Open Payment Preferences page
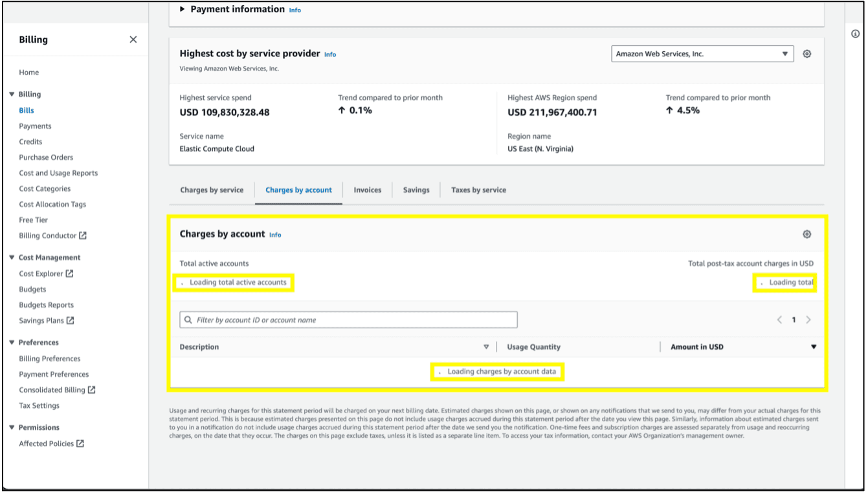This screenshot has width=868, height=494. point(54,374)
